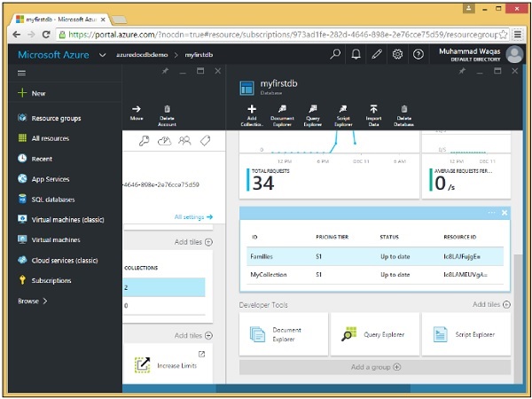Expand the Microsoft Azure chevron dropdown
This screenshot has height=399, width=532.
[102, 55]
